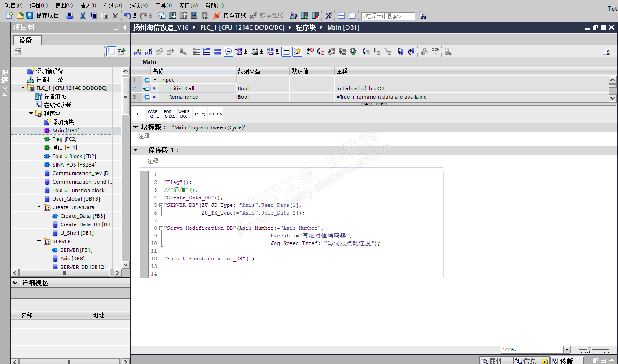Cut the selection with the scissors icon
The image size is (618, 364).
(83, 16)
